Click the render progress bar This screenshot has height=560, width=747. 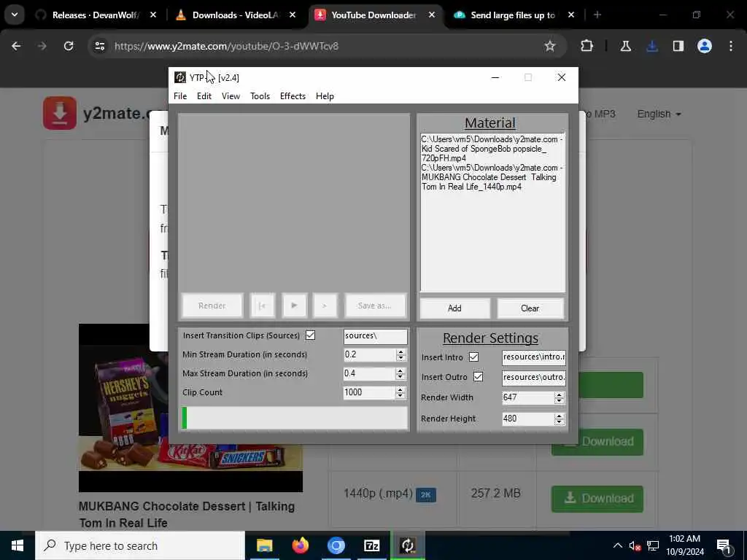(x=294, y=418)
